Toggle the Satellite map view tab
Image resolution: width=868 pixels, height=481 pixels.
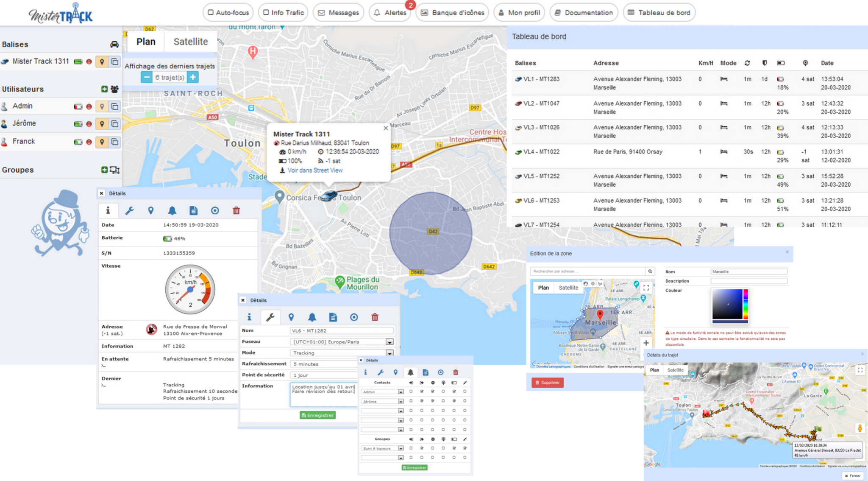pos(192,42)
